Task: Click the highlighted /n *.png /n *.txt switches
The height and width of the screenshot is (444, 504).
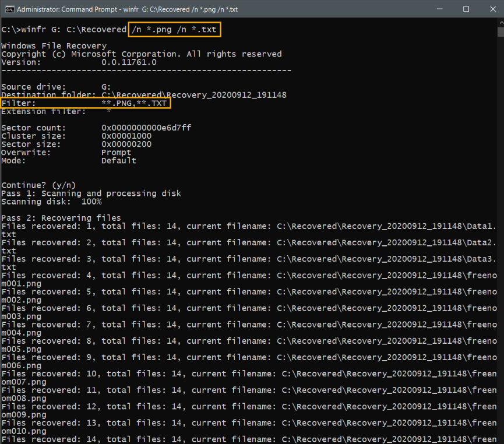Action: point(175,29)
